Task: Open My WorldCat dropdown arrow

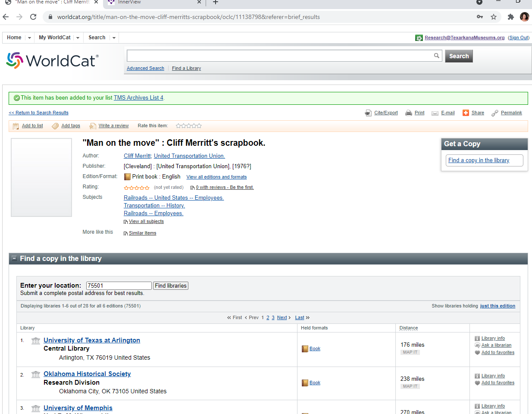Action: (78, 38)
